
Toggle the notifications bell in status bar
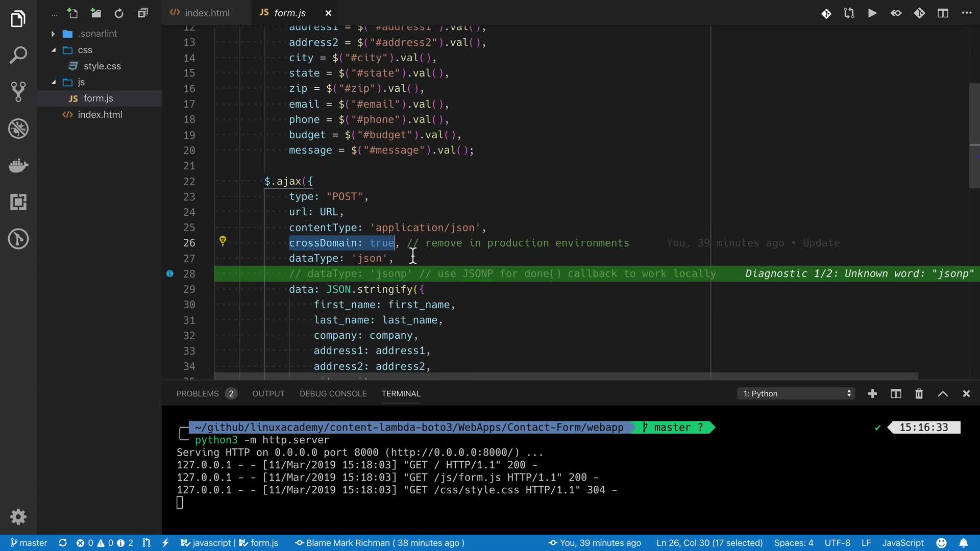(x=963, y=543)
